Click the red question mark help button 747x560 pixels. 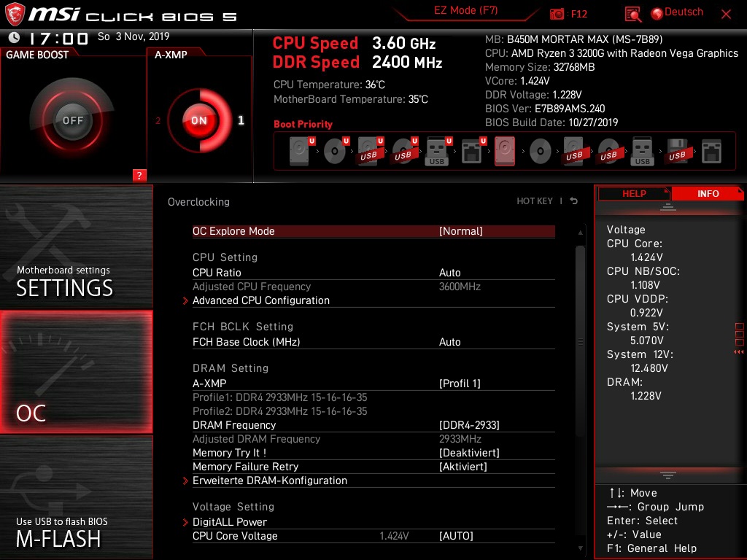(139, 175)
